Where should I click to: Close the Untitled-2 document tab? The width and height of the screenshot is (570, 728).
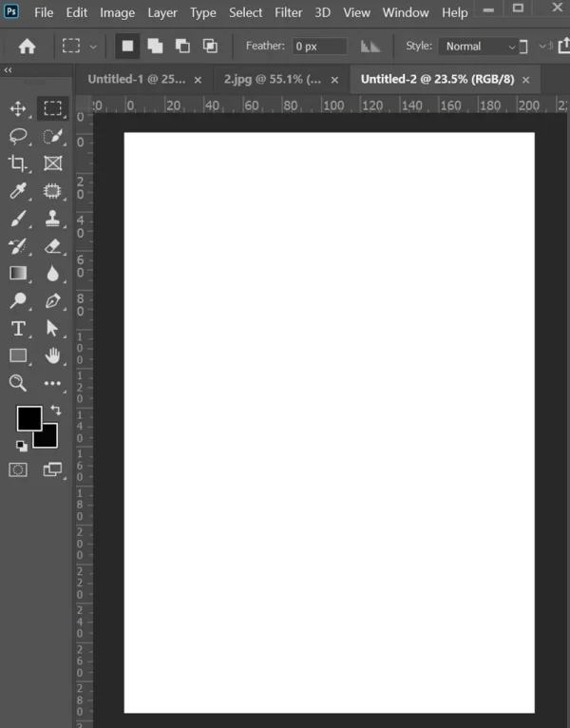pos(526,80)
